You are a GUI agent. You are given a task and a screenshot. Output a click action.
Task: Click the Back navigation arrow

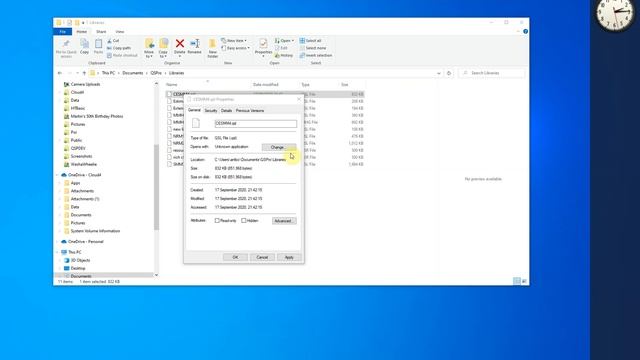coord(60,73)
